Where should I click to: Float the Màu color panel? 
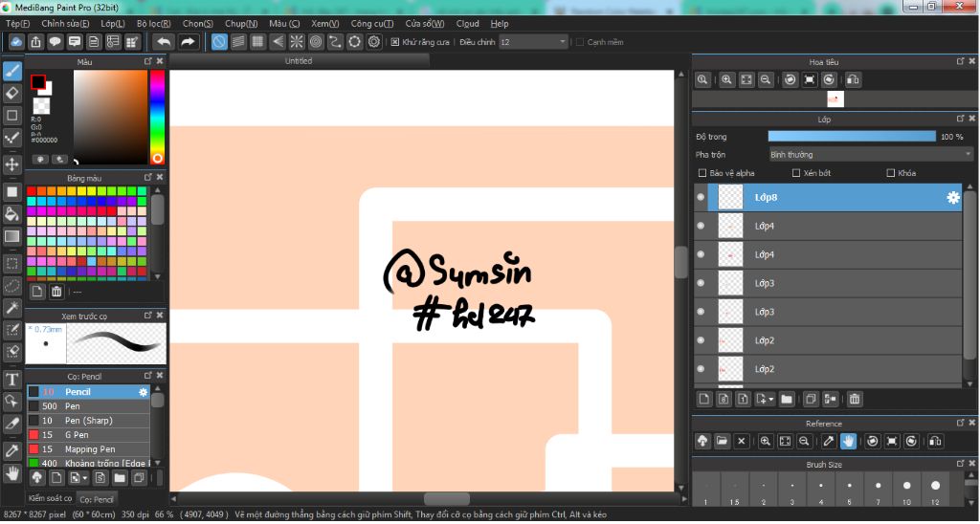(148, 61)
